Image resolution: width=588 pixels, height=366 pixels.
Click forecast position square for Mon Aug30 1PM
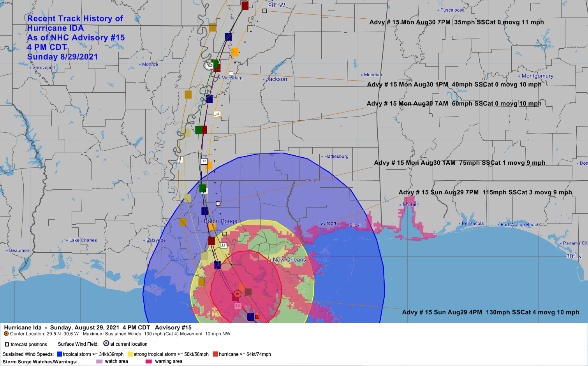click(x=231, y=73)
